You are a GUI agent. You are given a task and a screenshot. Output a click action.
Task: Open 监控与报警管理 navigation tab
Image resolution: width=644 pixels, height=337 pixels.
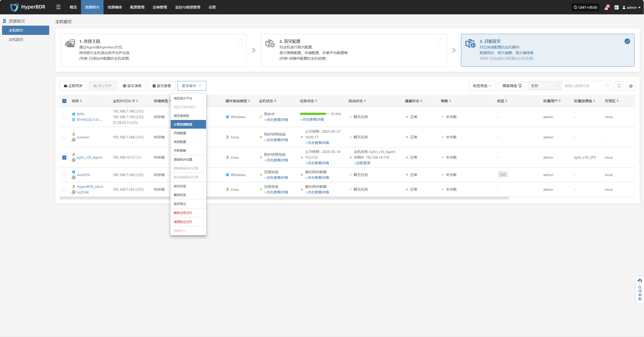188,7
